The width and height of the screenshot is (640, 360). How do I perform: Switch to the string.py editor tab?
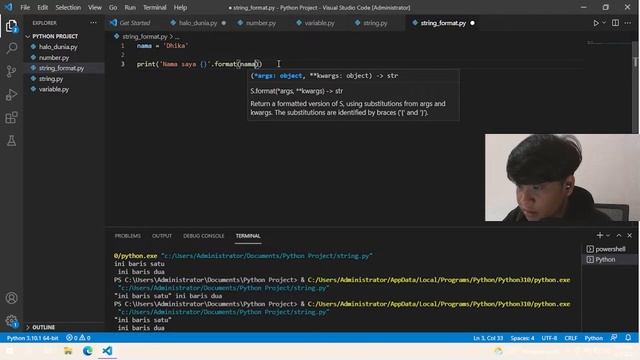pos(375,23)
